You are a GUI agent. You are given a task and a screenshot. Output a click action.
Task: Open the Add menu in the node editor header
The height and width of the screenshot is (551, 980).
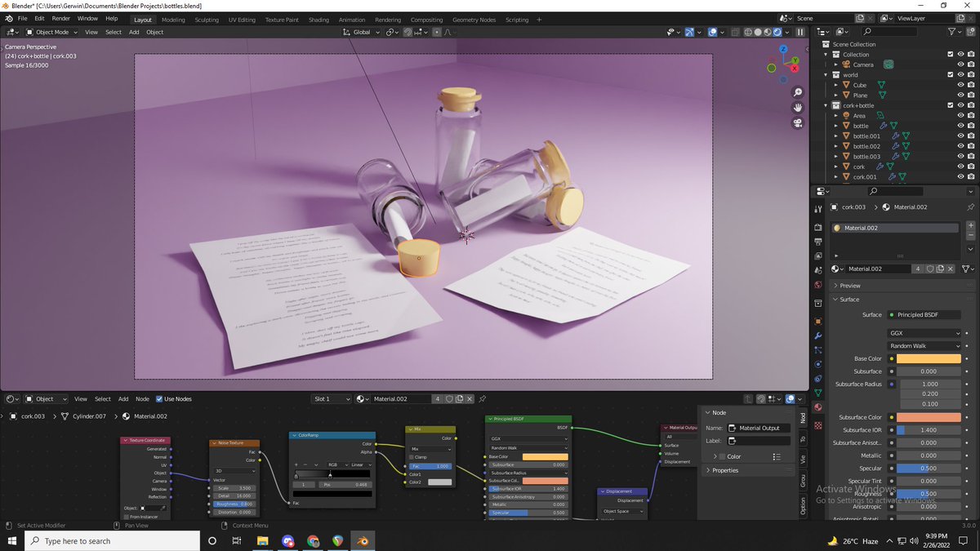123,398
